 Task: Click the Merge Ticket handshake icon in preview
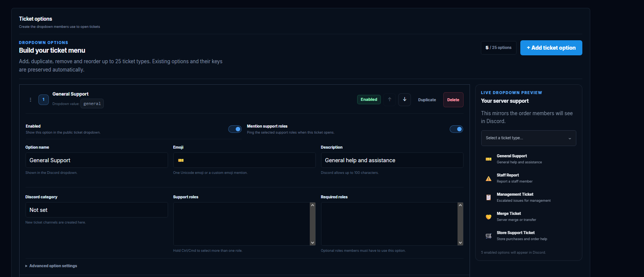[x=488, y=217]
